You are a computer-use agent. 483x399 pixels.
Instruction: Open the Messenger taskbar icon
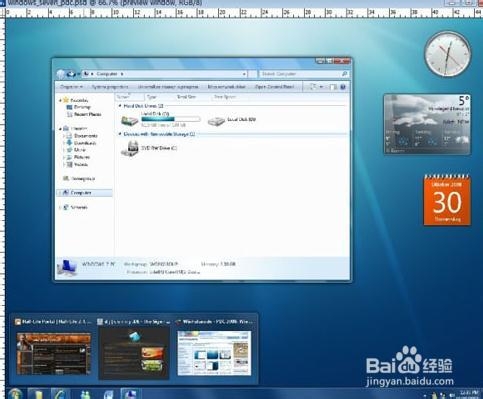(85, 395)
